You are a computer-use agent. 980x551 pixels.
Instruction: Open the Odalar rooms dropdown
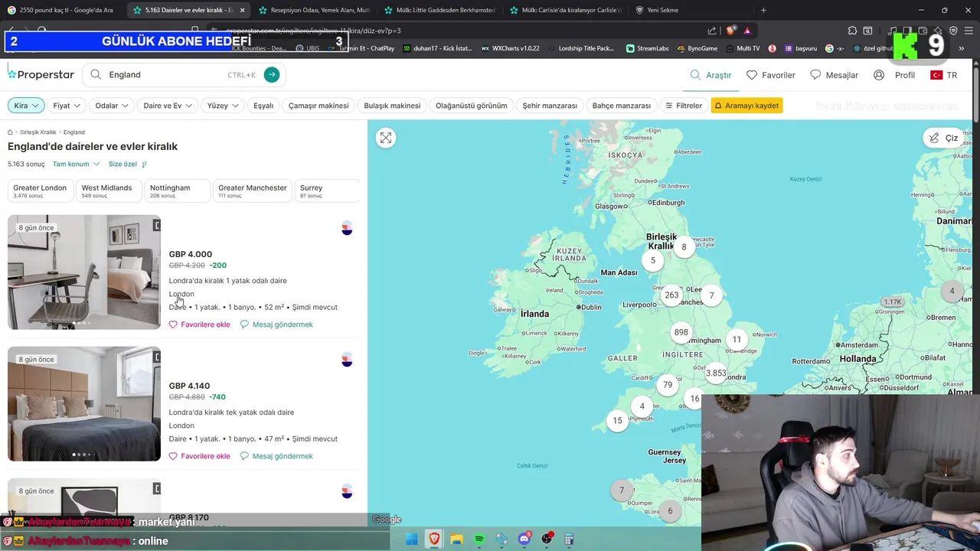(x=112, y=106)
